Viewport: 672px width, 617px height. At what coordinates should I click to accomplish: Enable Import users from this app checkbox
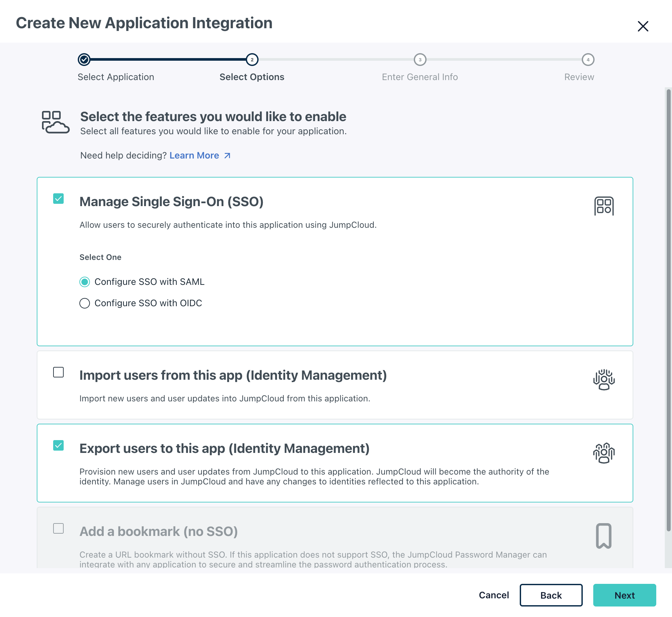58,372
